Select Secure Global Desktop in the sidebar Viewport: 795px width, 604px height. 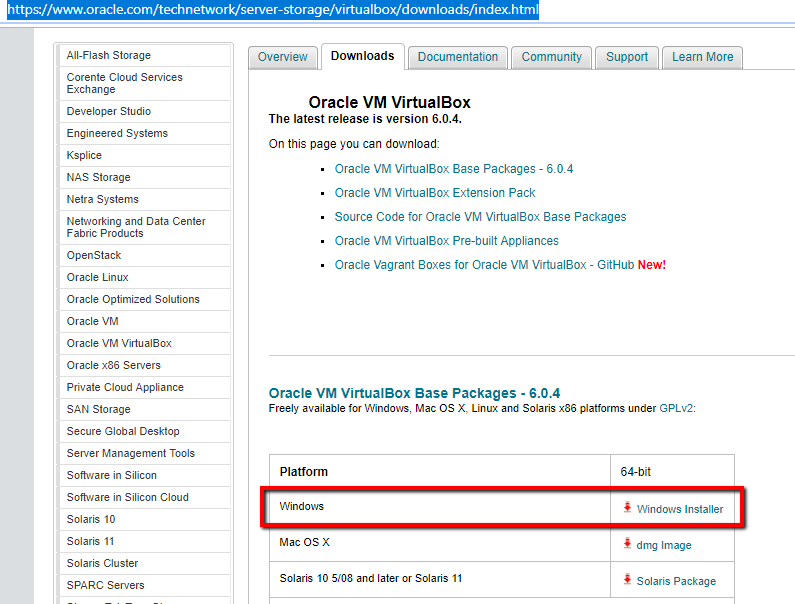[145, 431]
